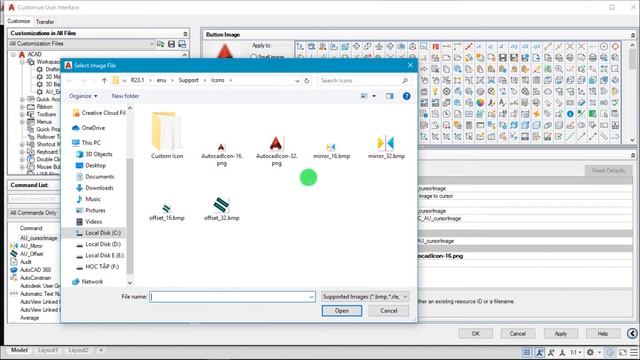Select the mirror_32.bmp file
The height and width of the screenshot is (360, 640).
(386, 147)
